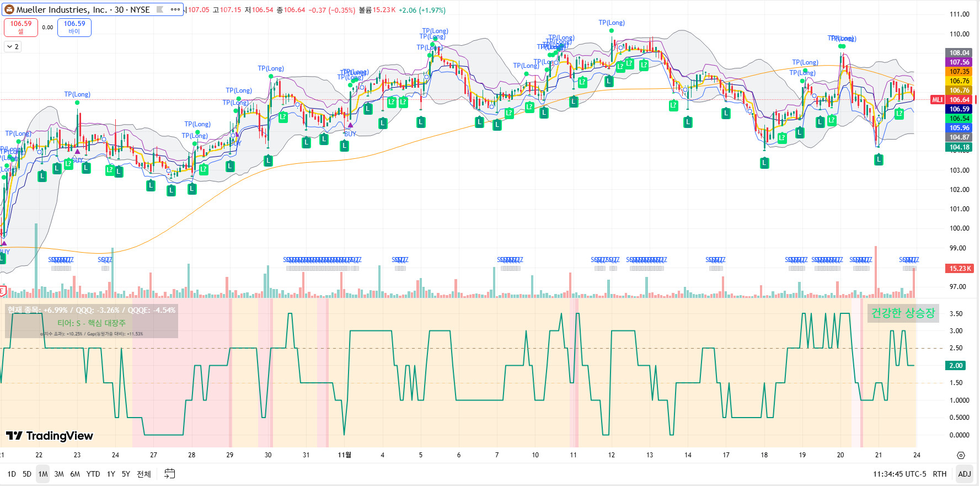Click the orange 107.35 price label
Image resolution: width=980 pixels, height=486 pixels.
click(960, 72)
